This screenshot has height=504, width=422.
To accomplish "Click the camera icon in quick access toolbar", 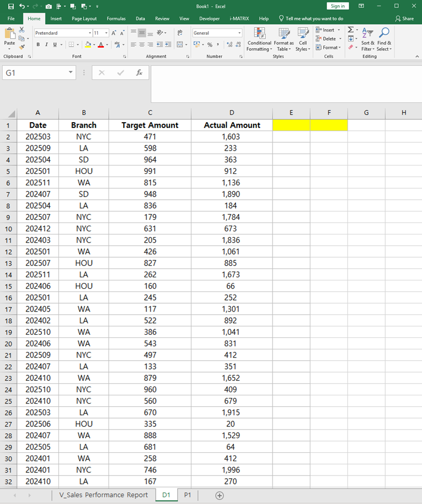I will 49,6.
